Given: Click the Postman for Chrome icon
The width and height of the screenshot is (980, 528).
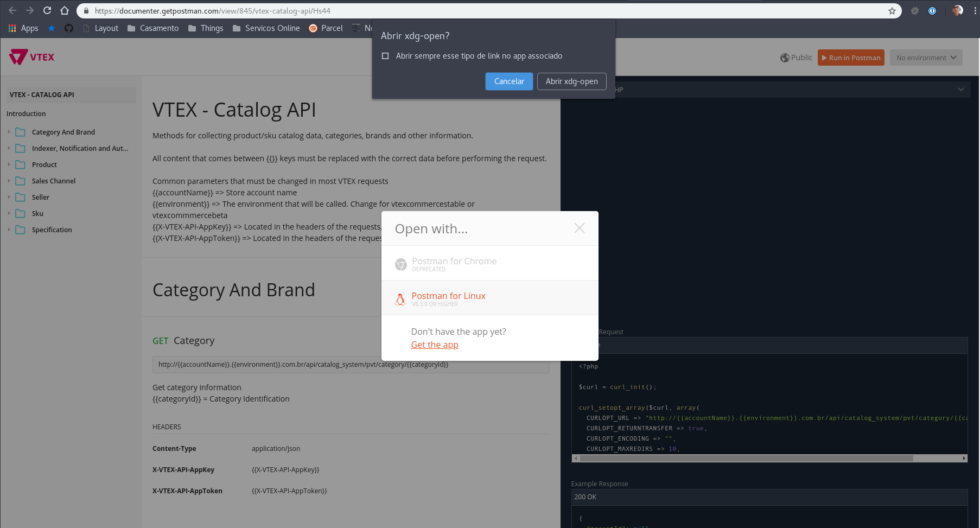Looking at the screenshot, I should [400, 264].
